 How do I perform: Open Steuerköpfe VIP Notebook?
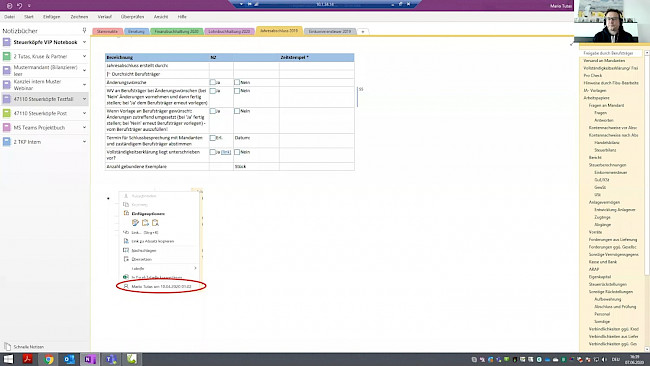click(x=45, y=42)
